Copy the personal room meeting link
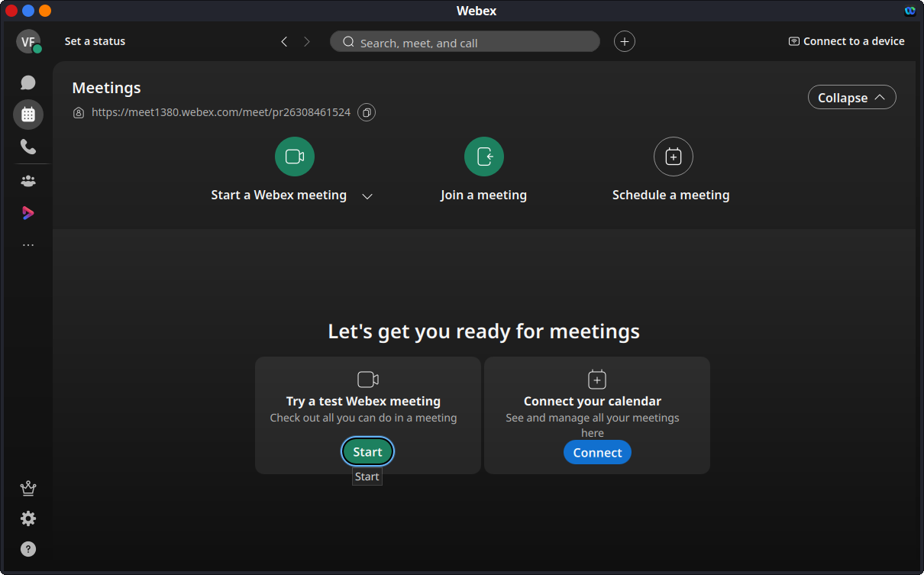Image resolution: width=924 pixels, height=575 pixels. pos(367,113)
